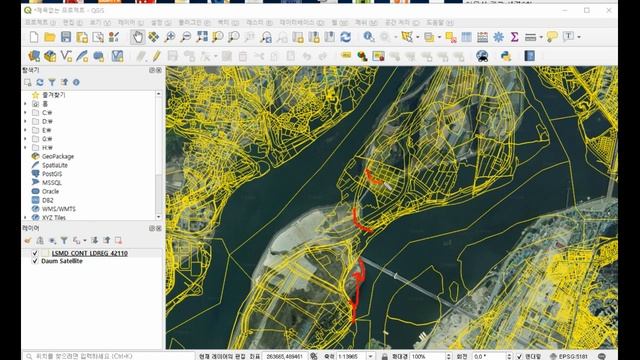Select the Identify Features info tool
Image resolution: width=640 pixels, height=360 pixels.
369,37
